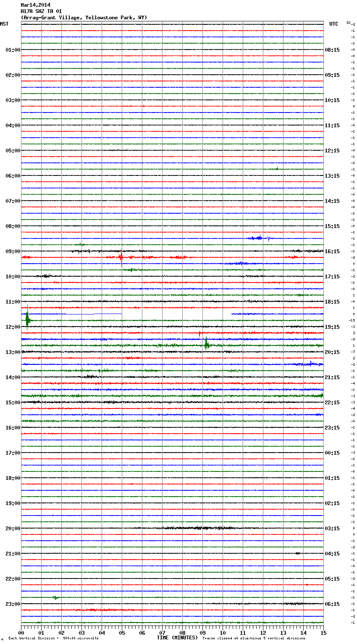
Task: Click the TIME (MINUTES) axis title
Action: [177, 638]
